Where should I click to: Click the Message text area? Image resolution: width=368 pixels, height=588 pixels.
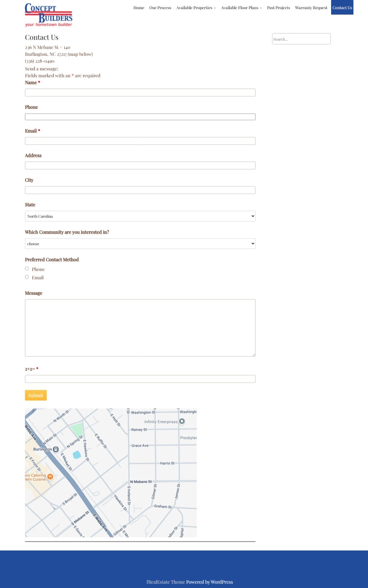click(x=140, y=328)
